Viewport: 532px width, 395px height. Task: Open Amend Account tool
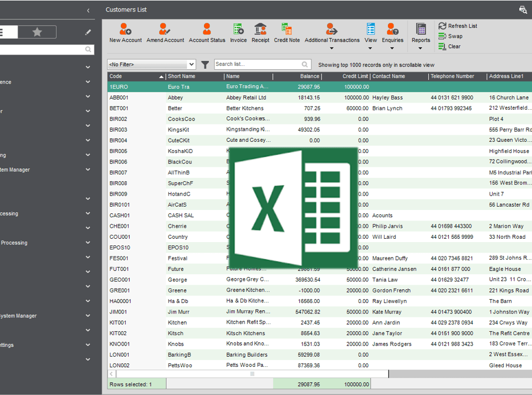(165, 33)
